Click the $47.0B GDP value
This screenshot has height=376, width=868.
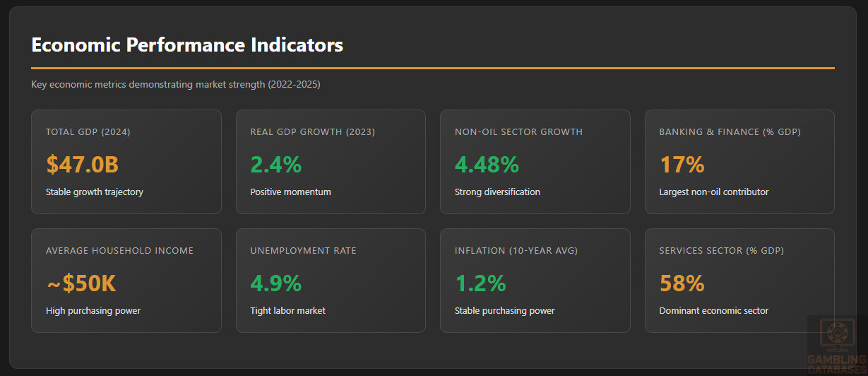pos(82,165)
